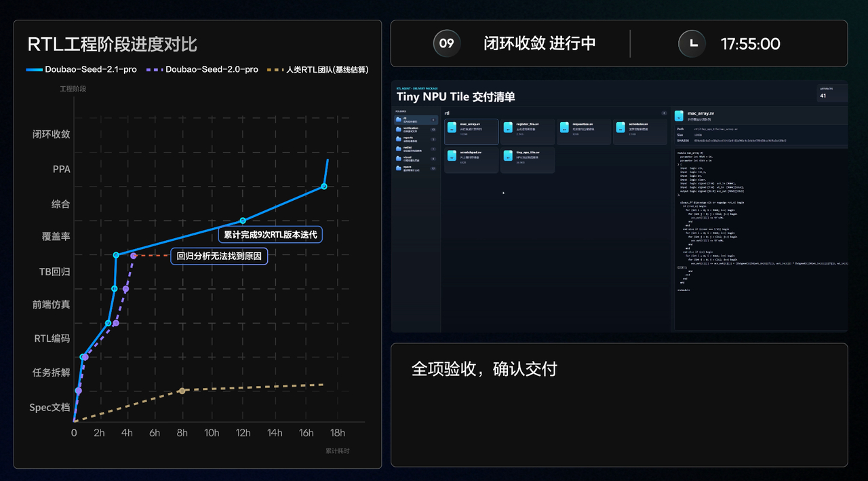Click the Doubao-Seed-2.0-pro legend entry
The height and width of the screenshot is (481, 868).
[x=203, y=69]
